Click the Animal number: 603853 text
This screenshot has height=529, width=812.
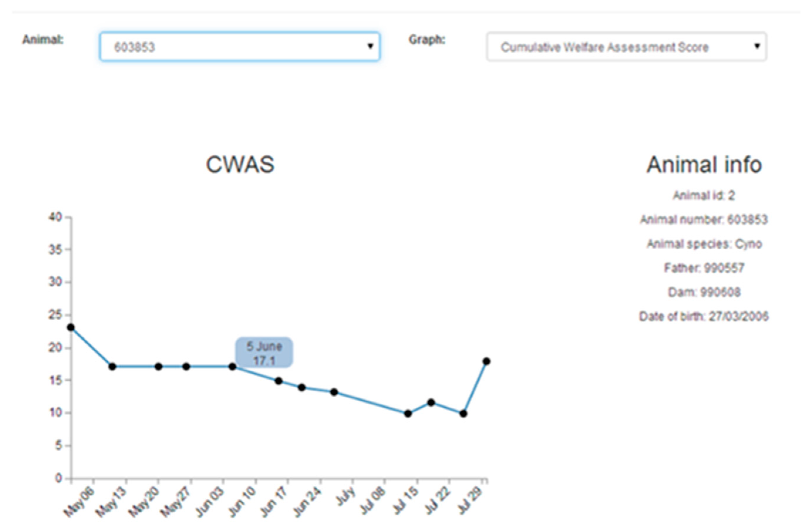(704, 220)
